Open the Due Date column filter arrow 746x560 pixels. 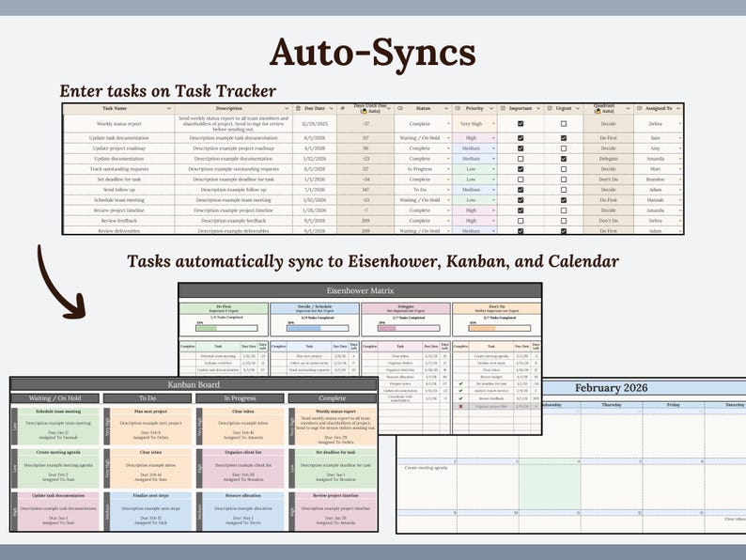pyautogui.click(x=331, y=108)
